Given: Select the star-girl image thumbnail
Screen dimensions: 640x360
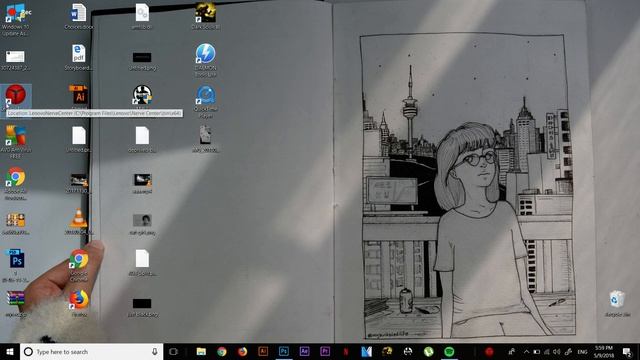Looking at the screenshot, I should tap(142, 224).
